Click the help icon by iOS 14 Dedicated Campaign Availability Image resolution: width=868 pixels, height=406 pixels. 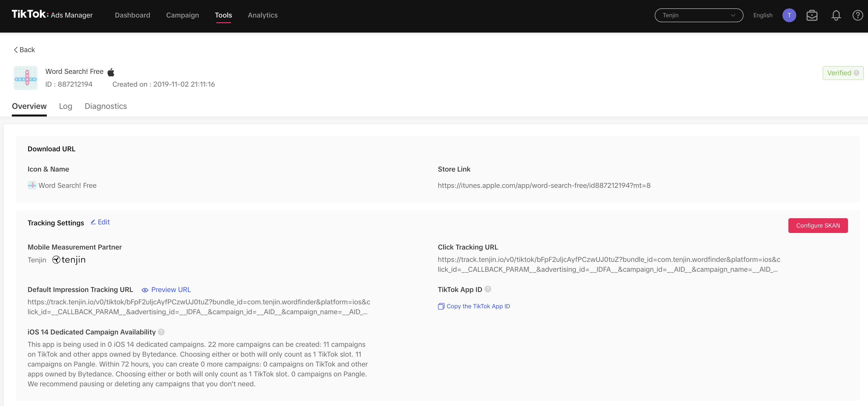pyautogui.click(x=161, y=332)
